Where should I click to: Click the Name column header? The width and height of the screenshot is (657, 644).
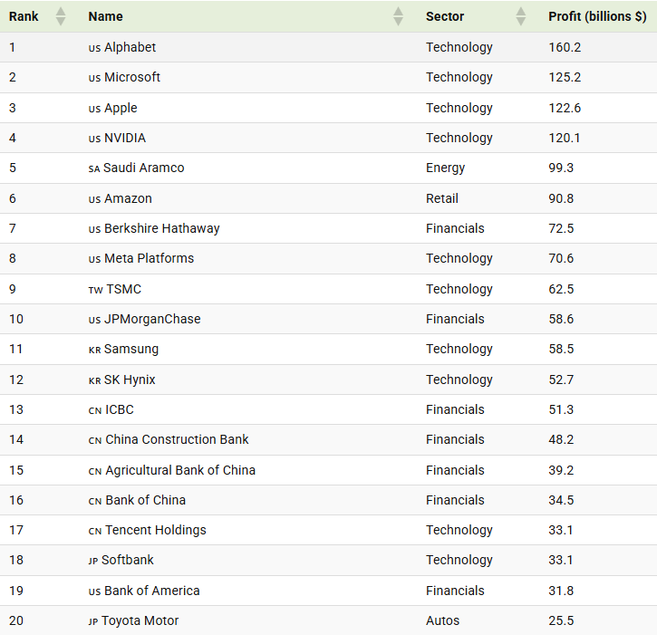[106, 16]
